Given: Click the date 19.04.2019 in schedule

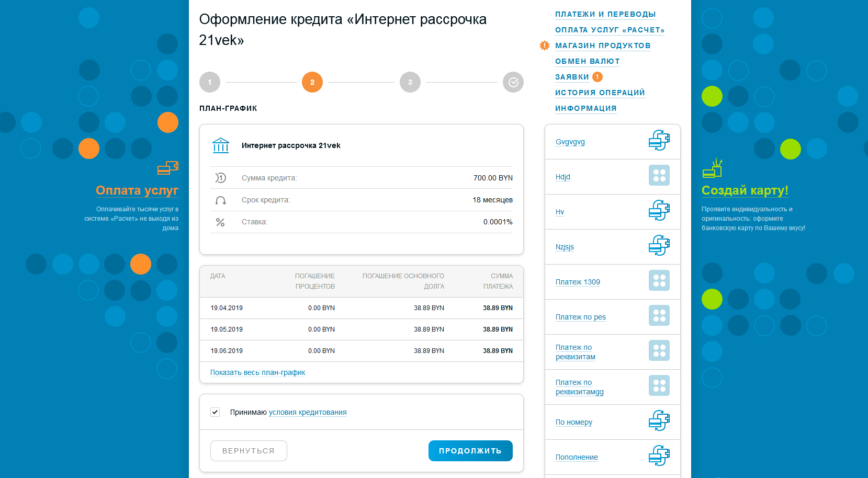Looking at the screenshot, I should pos(227,308).
